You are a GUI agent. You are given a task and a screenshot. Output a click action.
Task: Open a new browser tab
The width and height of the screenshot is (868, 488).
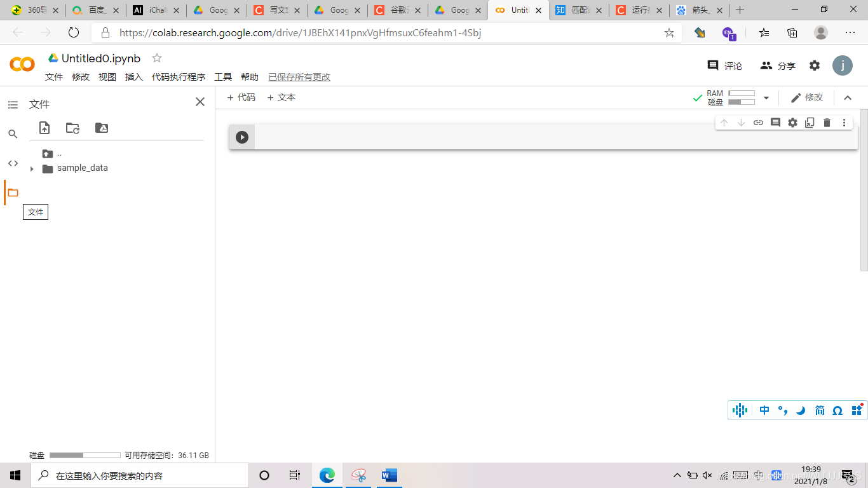(740, 10)
